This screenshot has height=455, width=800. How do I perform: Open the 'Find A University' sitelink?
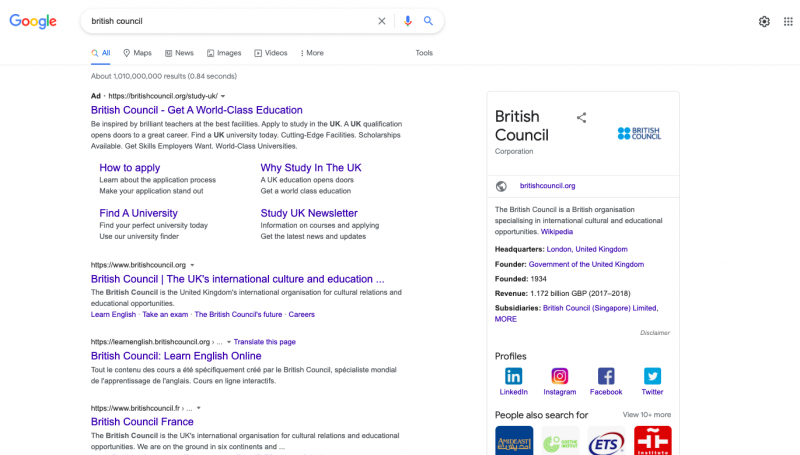[x=138, y=213]
